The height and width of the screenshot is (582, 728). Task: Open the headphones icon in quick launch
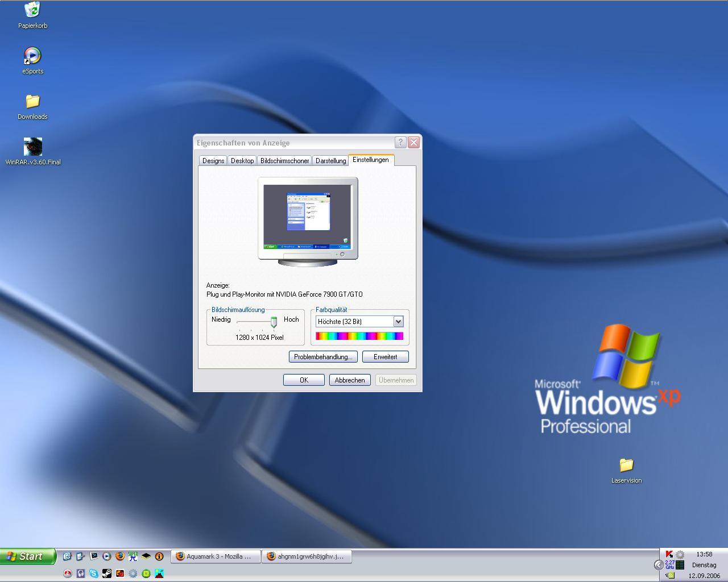click(x=81, y=573)
